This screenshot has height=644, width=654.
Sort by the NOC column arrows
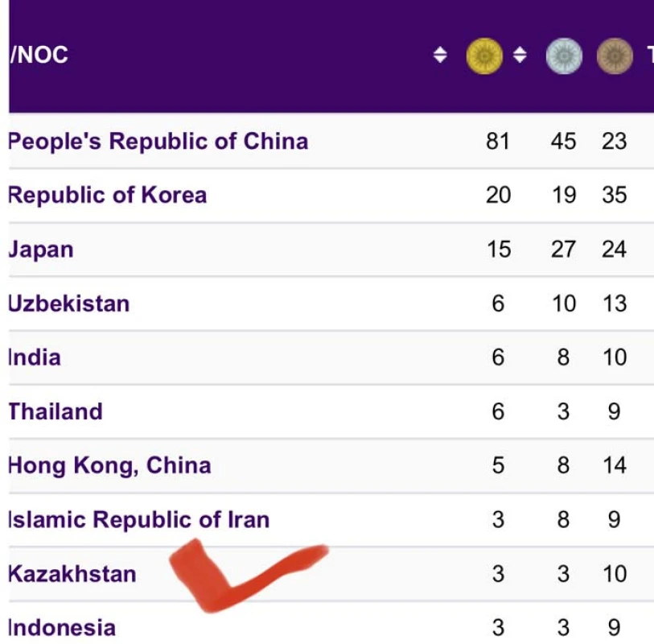click(439, 56)
